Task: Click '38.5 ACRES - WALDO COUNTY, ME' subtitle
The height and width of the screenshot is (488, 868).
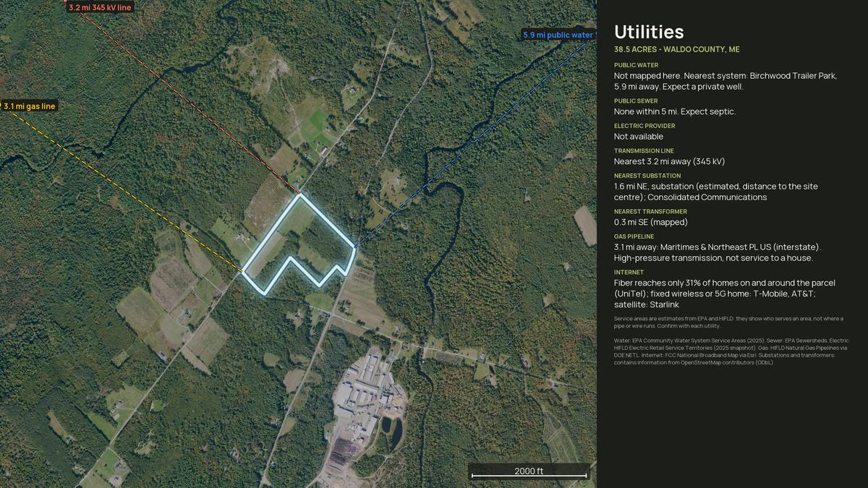Action: (677, 50)
